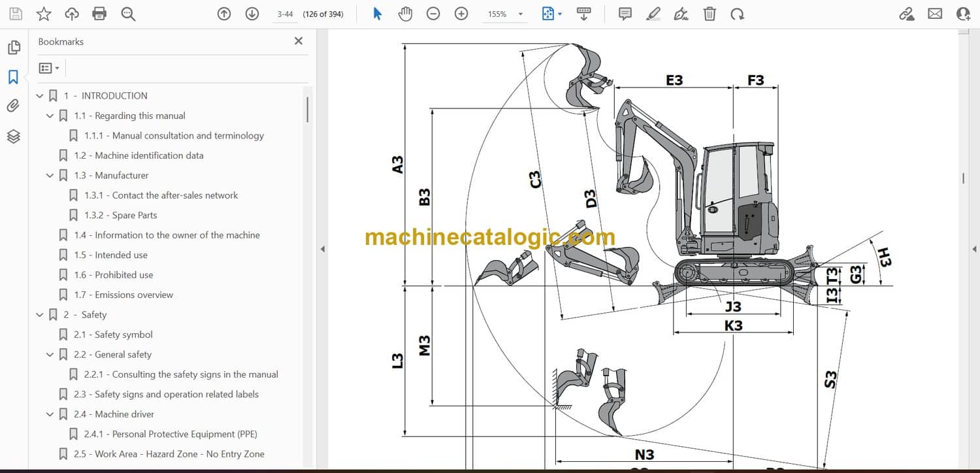This screenshot has height=473, width=980.
Task: Rotate the page with the rotate icon
Action: pos(738,14)
